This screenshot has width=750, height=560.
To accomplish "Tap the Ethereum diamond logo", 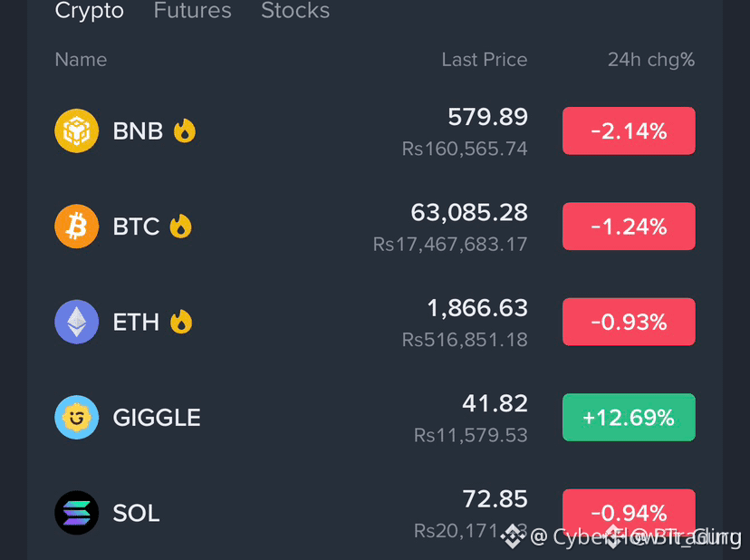I will pyautogui.click(x=76, y=322).
